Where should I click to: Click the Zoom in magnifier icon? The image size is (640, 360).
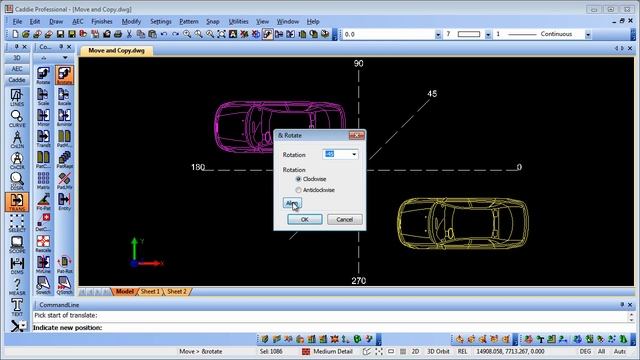(x=187, y=34)
